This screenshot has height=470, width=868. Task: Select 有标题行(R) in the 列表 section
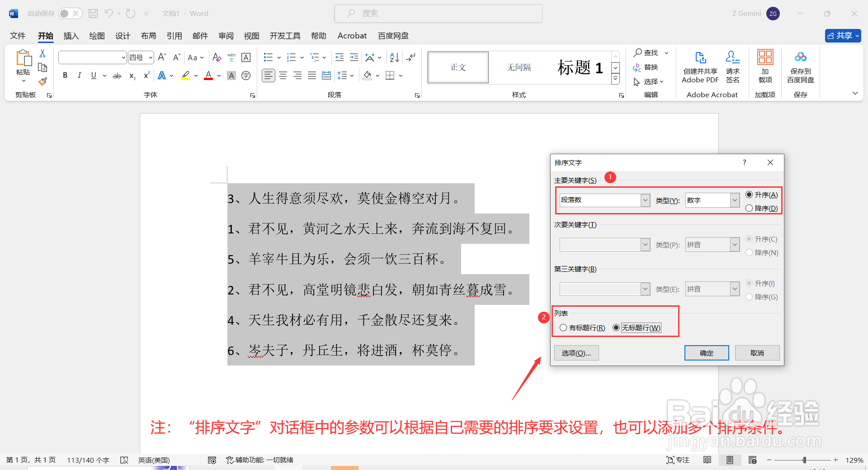tap(563, 328)
